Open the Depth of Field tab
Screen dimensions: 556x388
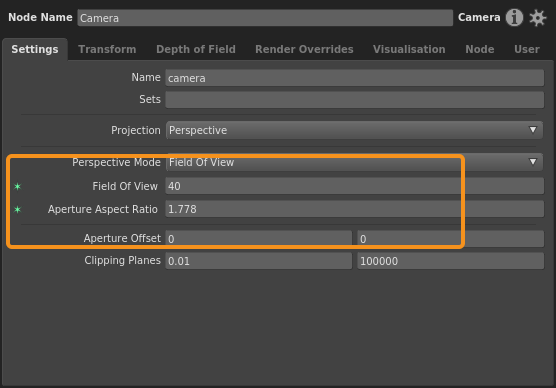pyautogui.click(x=196, y=49)
